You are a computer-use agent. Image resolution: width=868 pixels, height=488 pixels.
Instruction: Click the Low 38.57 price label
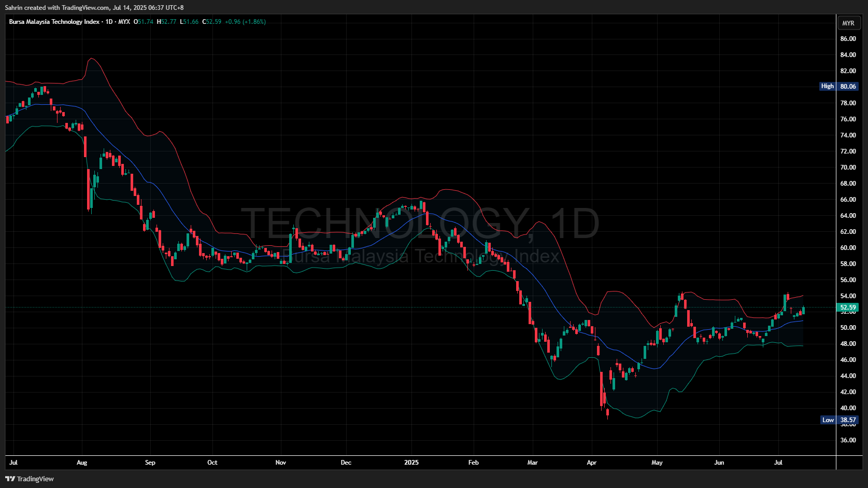click(840, 420)
